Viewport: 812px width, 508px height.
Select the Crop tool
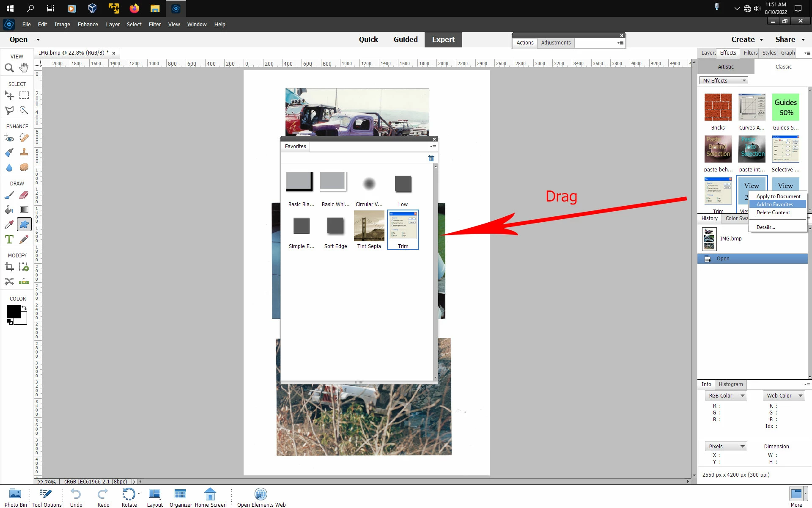click(9, 267)
